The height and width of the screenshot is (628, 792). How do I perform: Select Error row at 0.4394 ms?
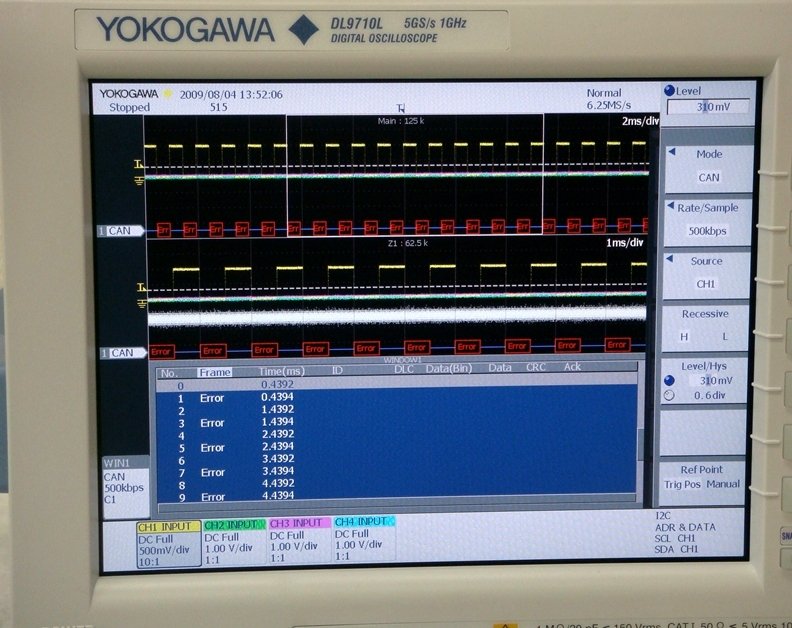click(x=397, y=397)
